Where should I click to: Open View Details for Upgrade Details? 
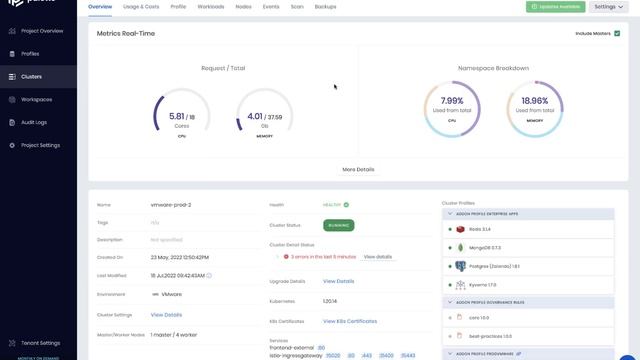point(338,281)
